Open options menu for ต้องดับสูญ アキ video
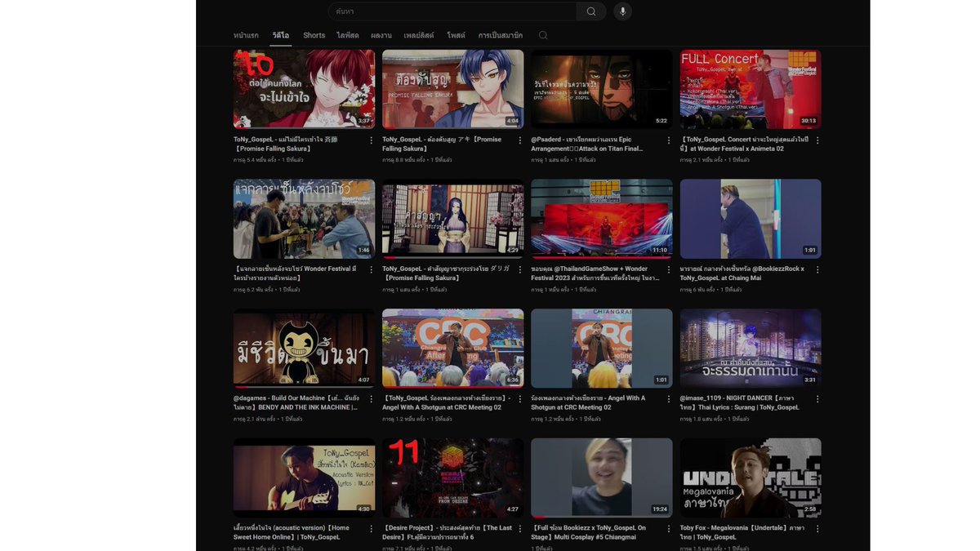 click(x=520, y=140)
